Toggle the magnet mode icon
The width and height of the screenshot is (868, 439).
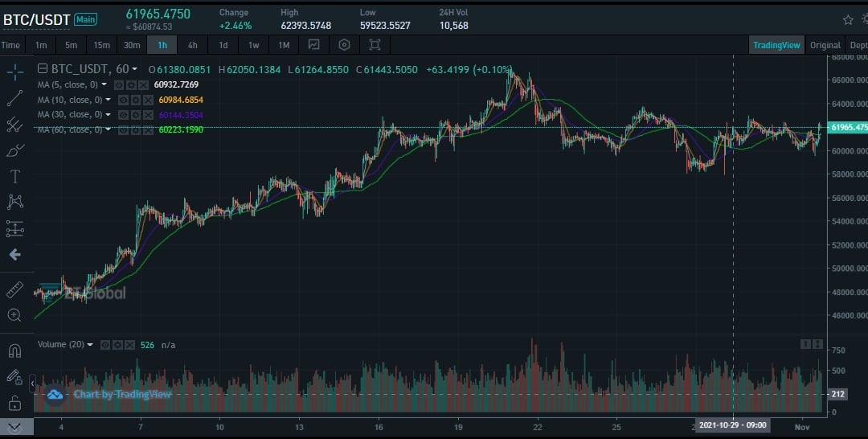pos(15,351)
